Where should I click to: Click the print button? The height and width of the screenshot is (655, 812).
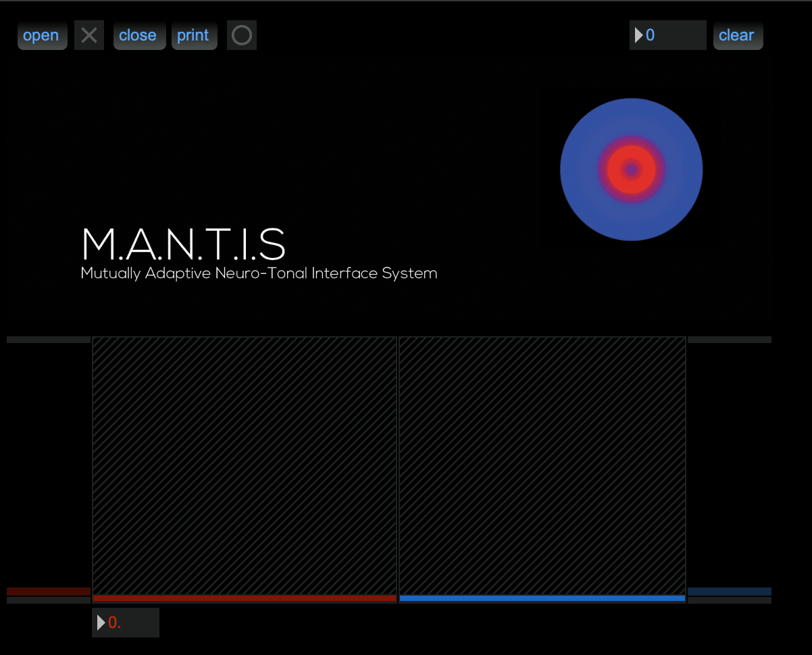pos(195,35)
